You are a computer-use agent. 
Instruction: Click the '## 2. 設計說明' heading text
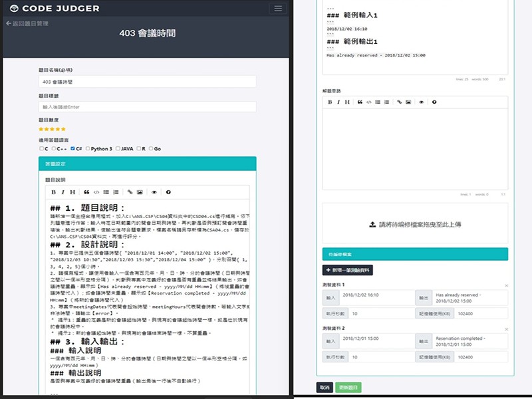point(88,244)
